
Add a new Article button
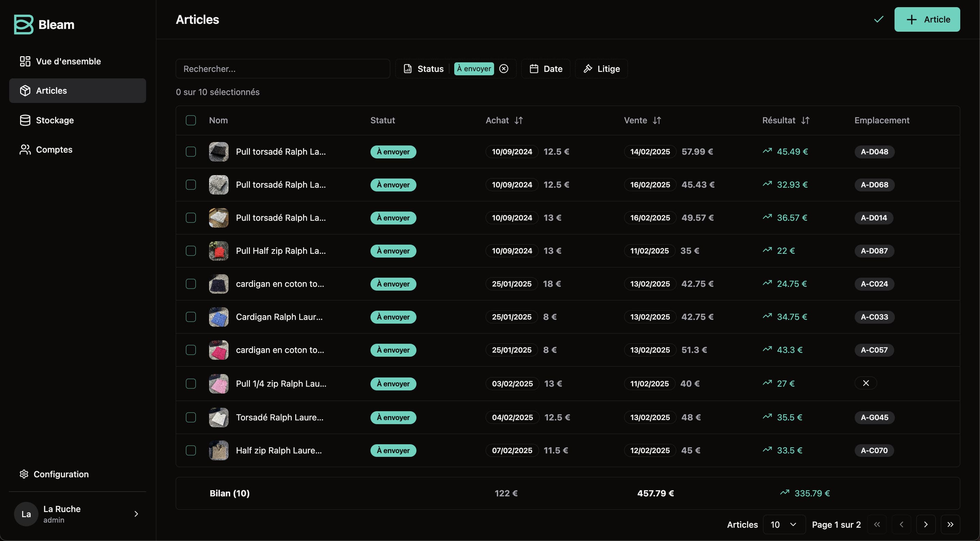click(927, 19)
